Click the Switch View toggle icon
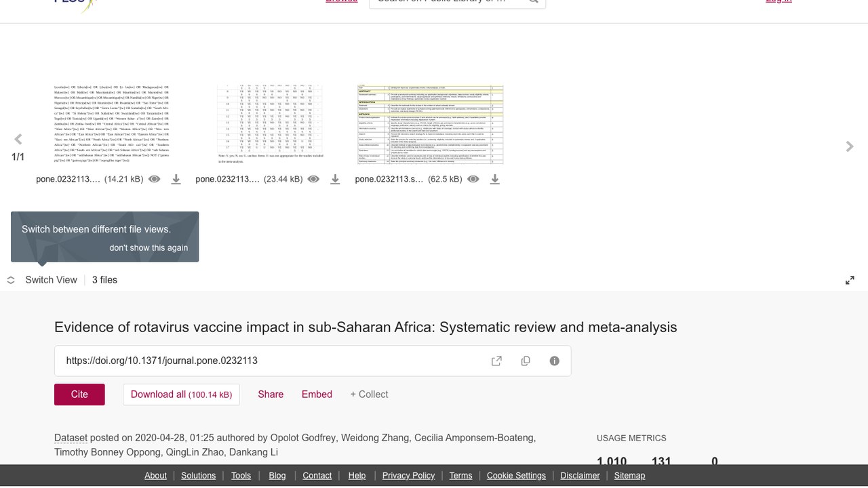The image size is (868, 488). tap(11, 280)
